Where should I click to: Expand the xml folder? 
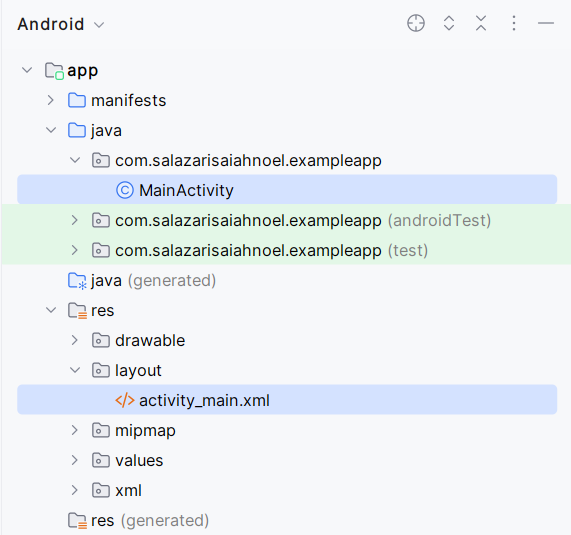75,490
